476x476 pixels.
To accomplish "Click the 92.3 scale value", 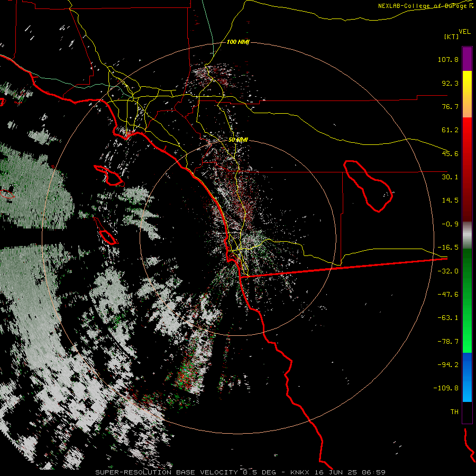I will [x=450, y=83].
